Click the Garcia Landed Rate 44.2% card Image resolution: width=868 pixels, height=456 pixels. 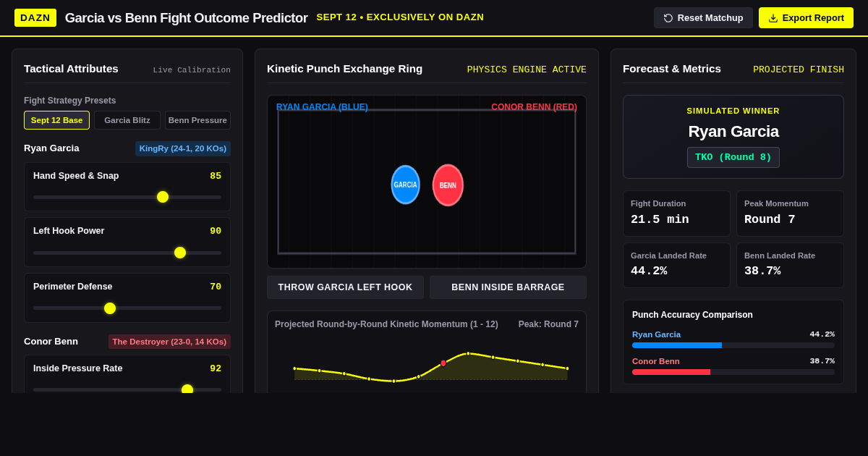coord(676,265)
